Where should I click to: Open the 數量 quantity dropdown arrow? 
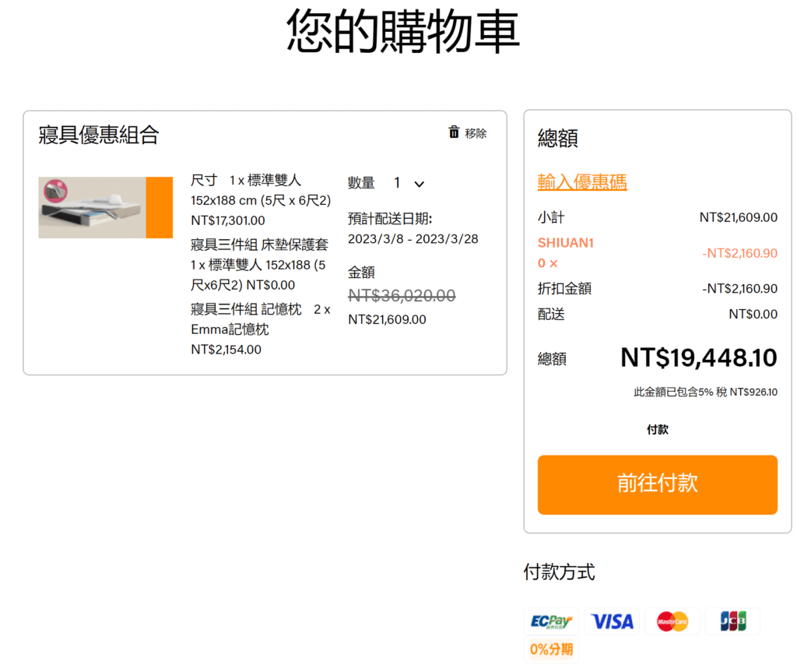coord(420,185)
